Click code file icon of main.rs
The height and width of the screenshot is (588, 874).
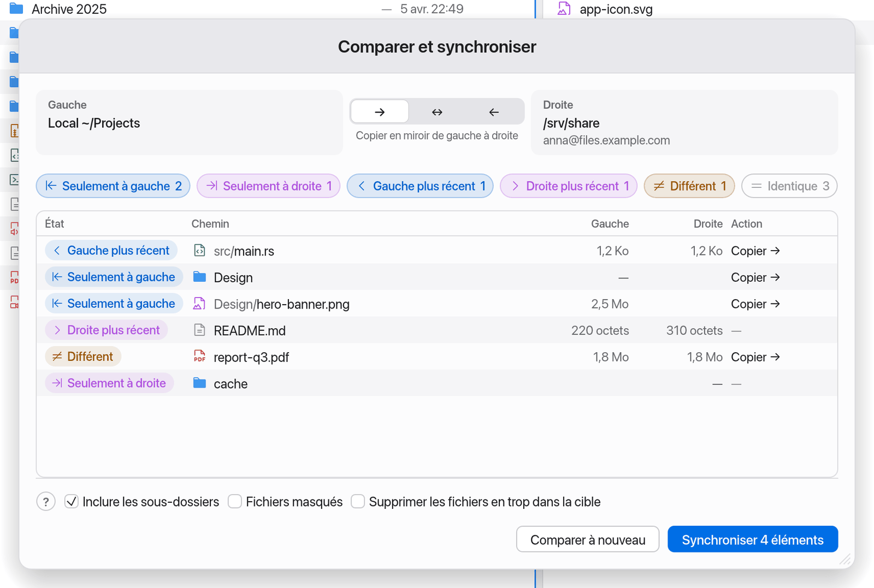(199, 251)
